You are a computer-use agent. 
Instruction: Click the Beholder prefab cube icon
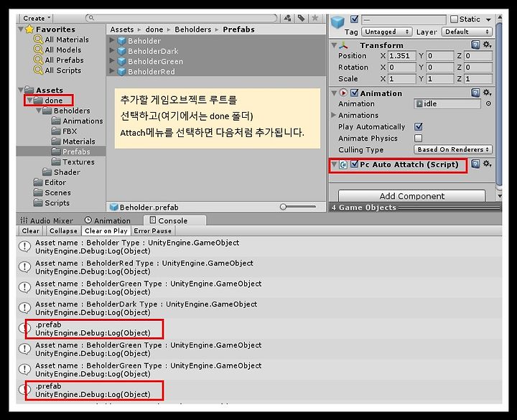pyautogui.click(x=121, y=41)
